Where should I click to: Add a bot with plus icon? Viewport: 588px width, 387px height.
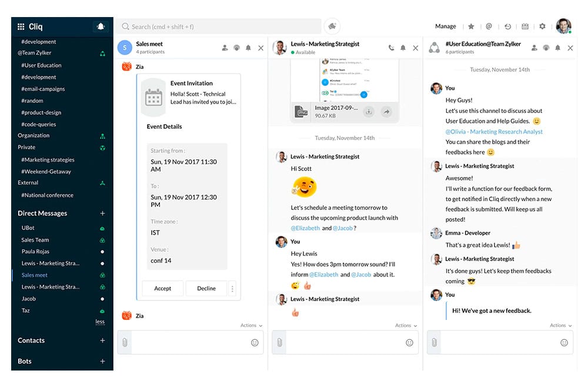(x=102, y=362)
